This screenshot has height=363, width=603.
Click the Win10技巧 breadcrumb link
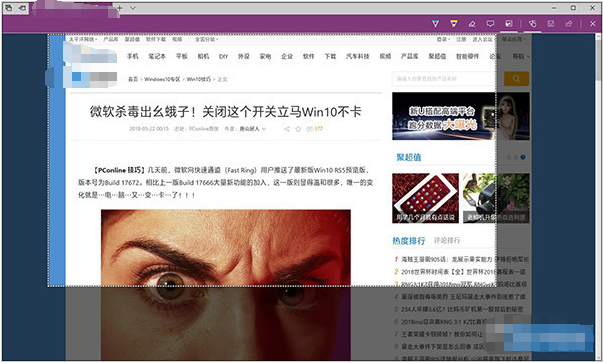(199, 79)
